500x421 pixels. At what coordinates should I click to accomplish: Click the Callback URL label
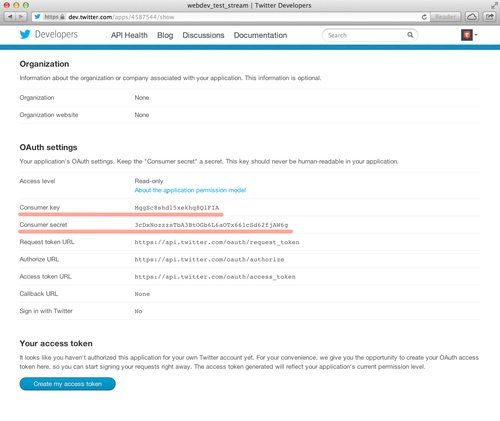click(x=39, y=294)
